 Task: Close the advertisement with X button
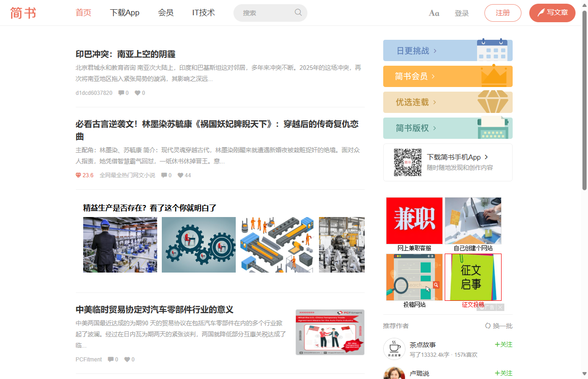[x=500, y=307]
